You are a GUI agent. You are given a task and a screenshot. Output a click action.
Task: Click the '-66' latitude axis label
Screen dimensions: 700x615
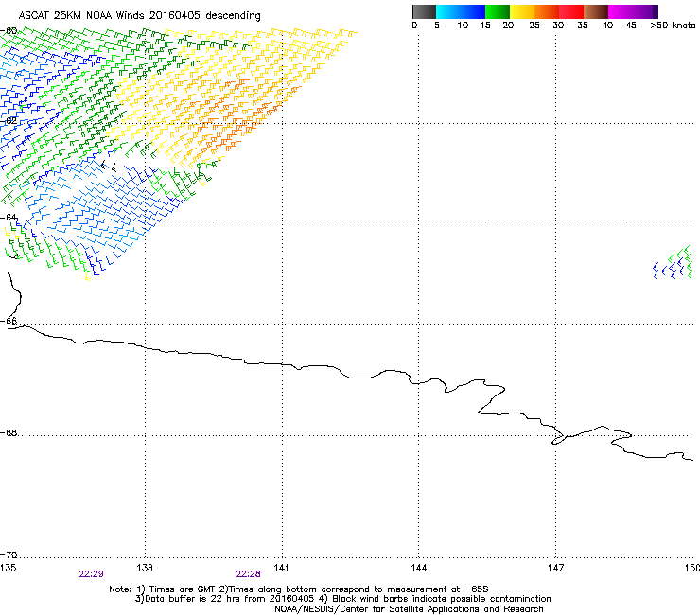tap(9, 322)
